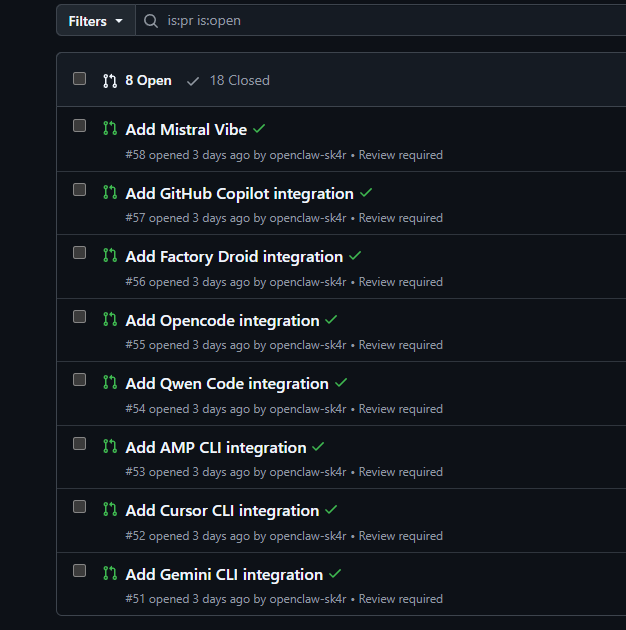Click the open PR icon for Add Gemini CLI integration
The width and height of the screenshot is (626, 630).
(x=110, y=573)
